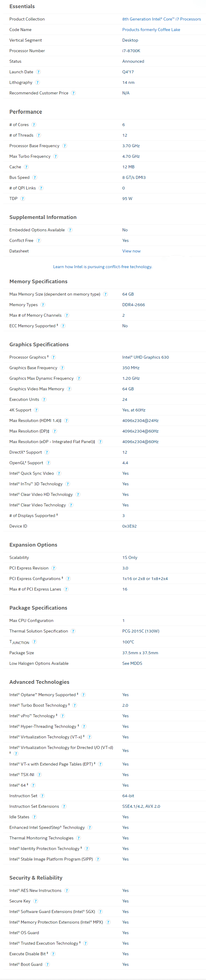Screen dimensions: 206x980
Task: Click the TJUNCTION help icon
Action: coord(34,642)
